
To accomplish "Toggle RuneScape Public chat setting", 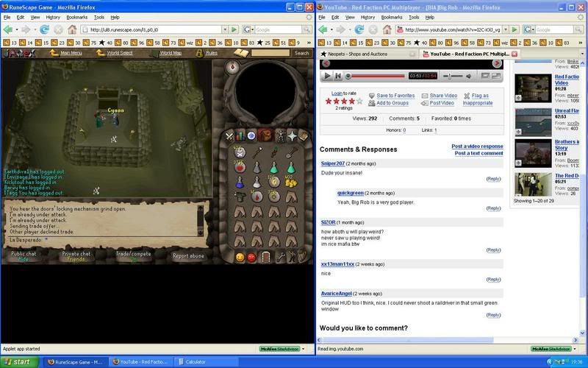I will [24, 256].
